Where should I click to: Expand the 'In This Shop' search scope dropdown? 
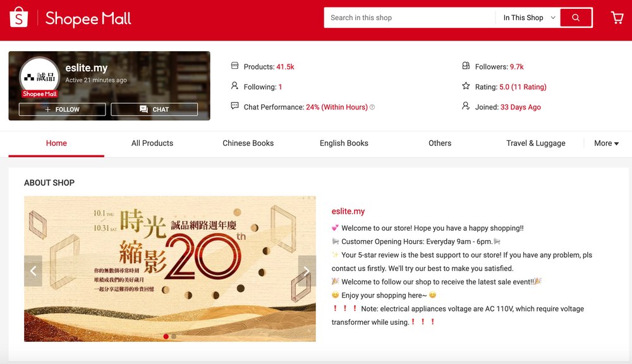(x=528, y=18)
